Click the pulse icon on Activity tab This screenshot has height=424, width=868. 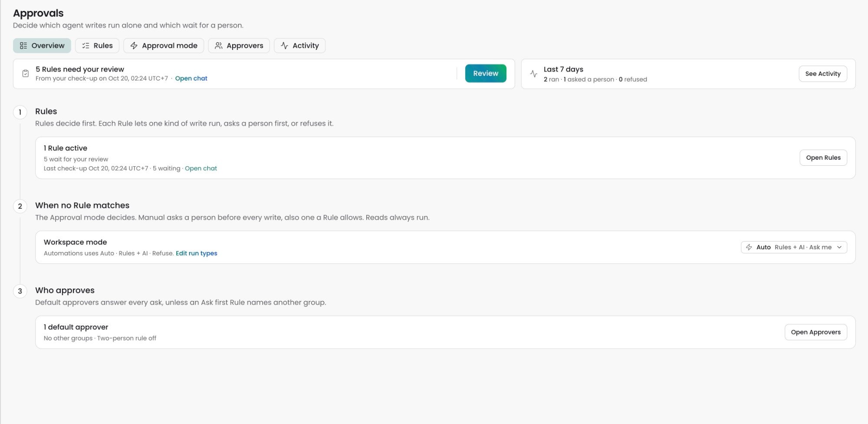pyautogui.click(x=285, y=46)
